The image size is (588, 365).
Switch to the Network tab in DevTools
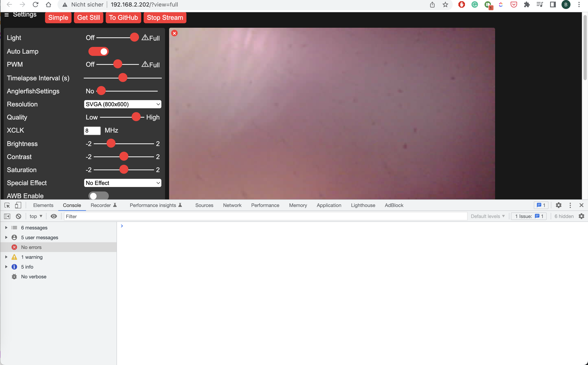click(x=232, y=205)
